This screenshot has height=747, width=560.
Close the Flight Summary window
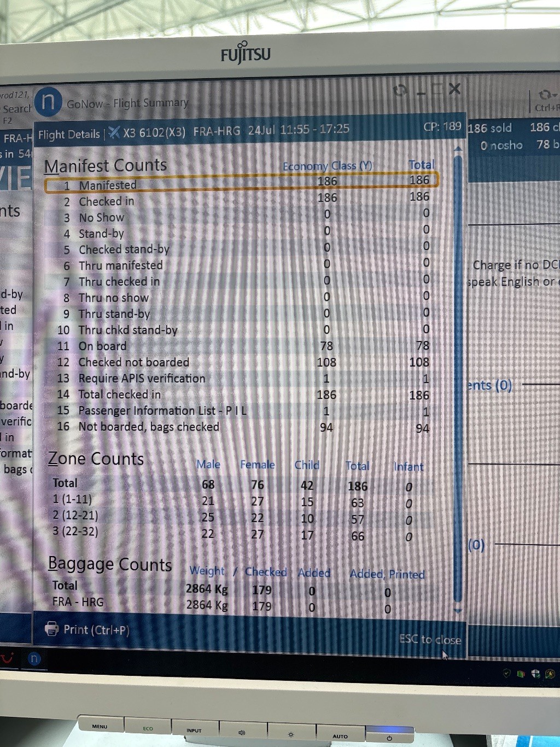click(x=454, y=89)
